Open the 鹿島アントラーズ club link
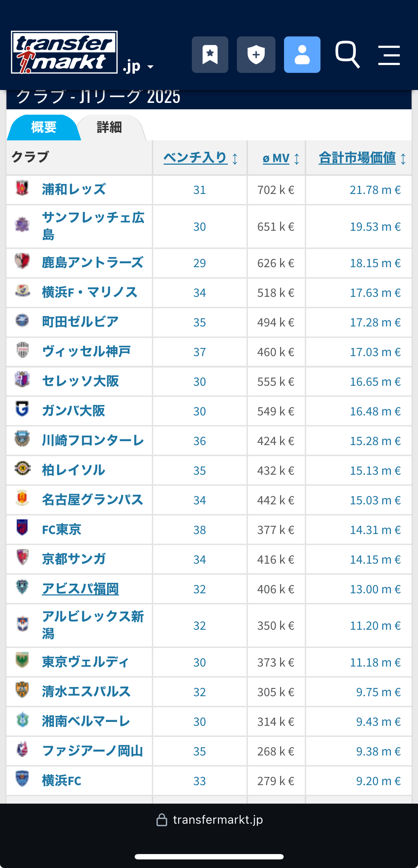This screenshot has width=418, height=868. [x=93, y=263]
